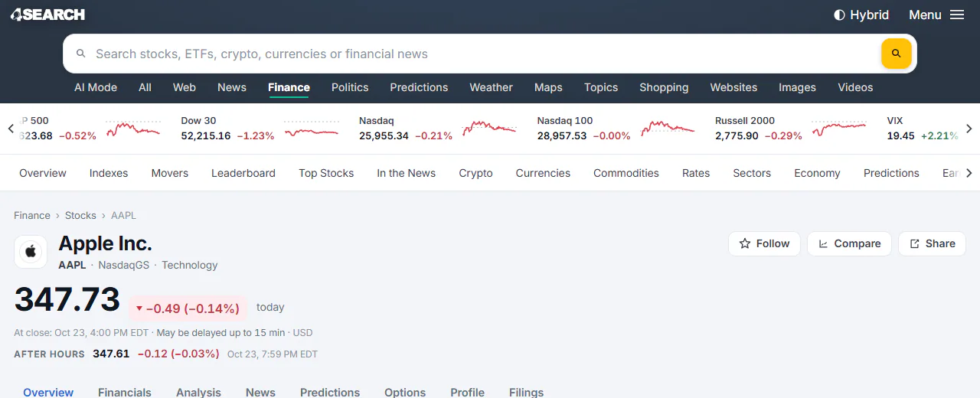Screen dimensions: 980x398
Task: Open the AAPL Overview tab
Action: (48, 392)
